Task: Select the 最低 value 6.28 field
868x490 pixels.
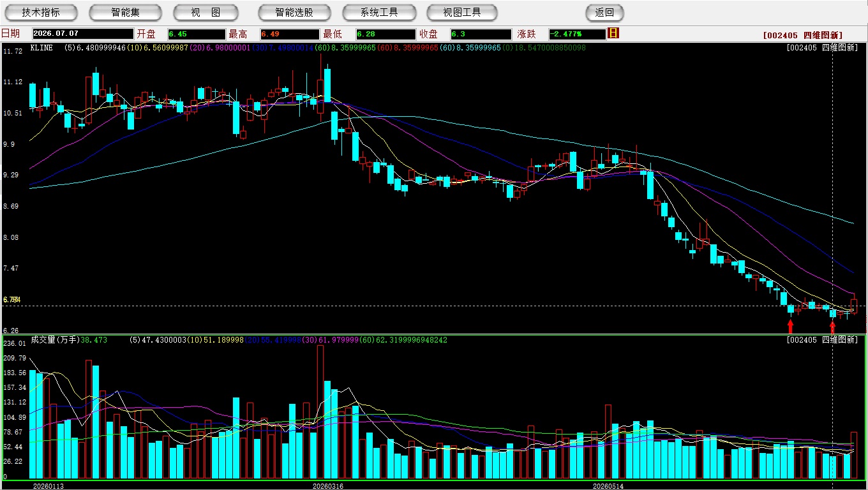Action: (x=385, y=34)
